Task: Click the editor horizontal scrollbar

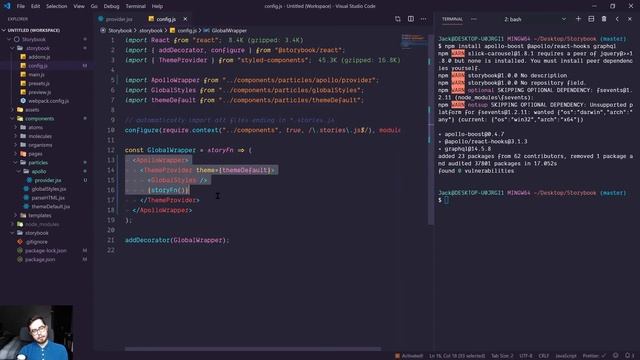Action: click(253, 349)
